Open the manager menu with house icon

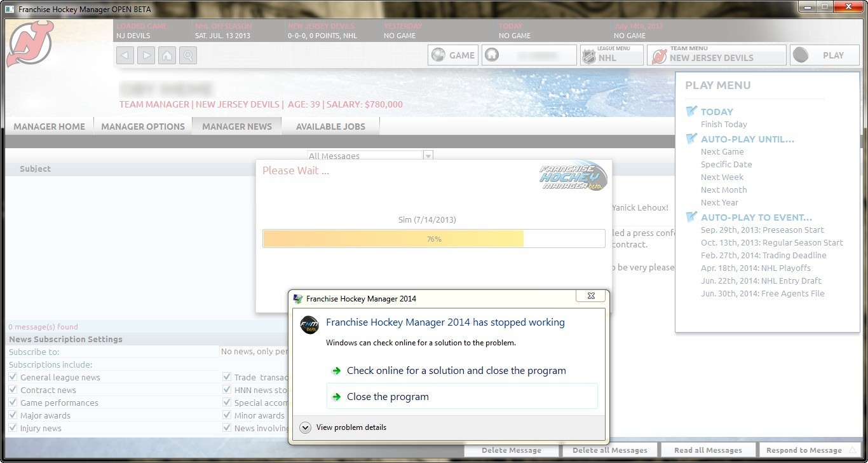(529, 55)
